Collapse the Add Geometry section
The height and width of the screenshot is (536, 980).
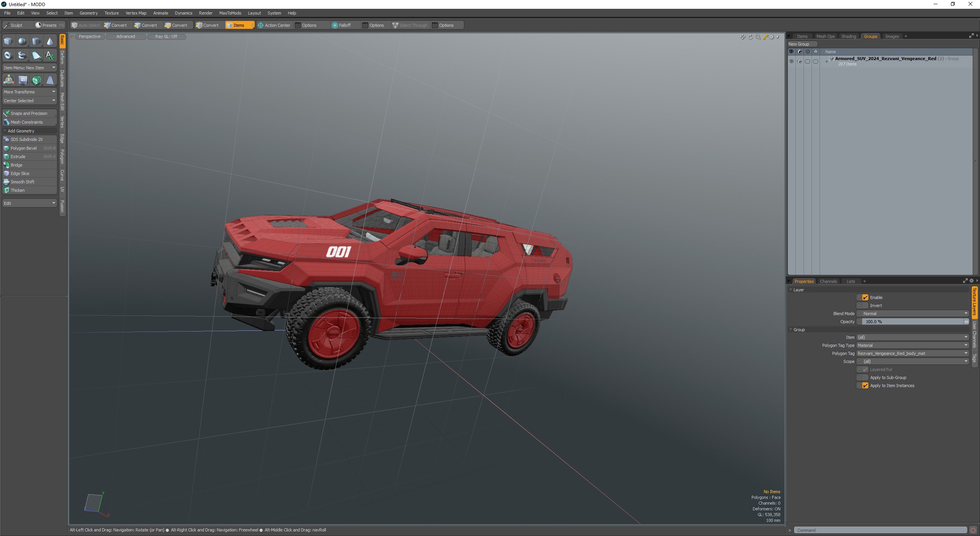[5, 131]
